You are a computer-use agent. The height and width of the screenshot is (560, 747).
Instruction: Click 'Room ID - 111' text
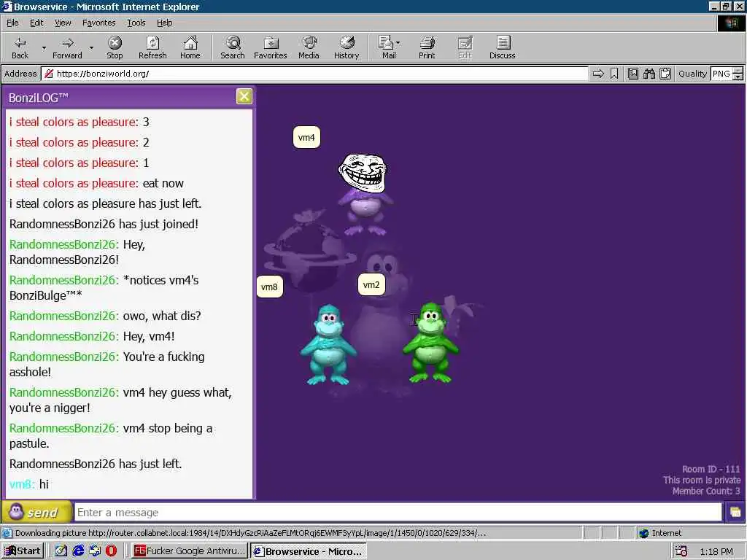[711, 469]
